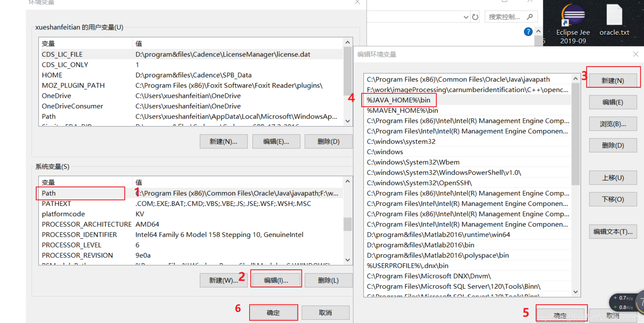Click 新建(W)... under system variables
Image resolution: width=644 pixels, height=323 pixels.
(x=223, y=280)
